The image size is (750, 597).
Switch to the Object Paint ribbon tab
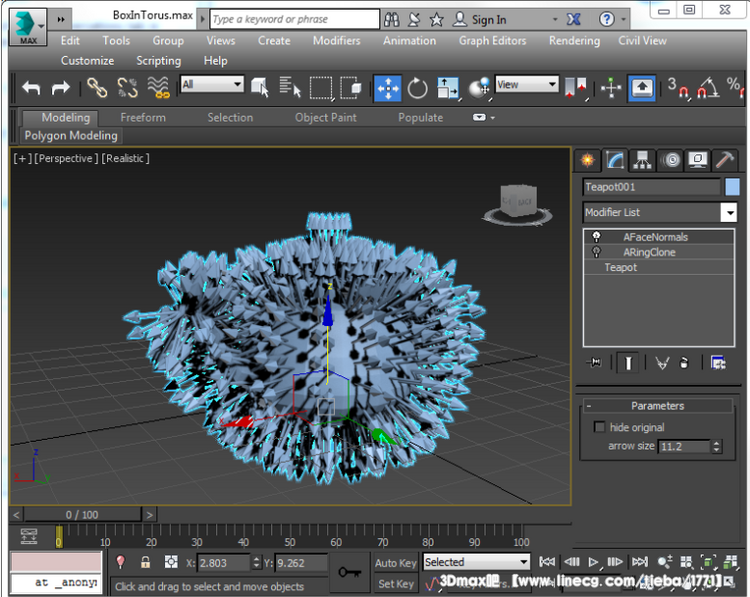point(325,118)
